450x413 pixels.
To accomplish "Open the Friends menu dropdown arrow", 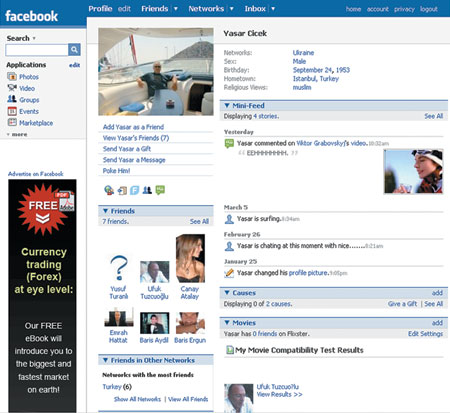I will [176, 9].
